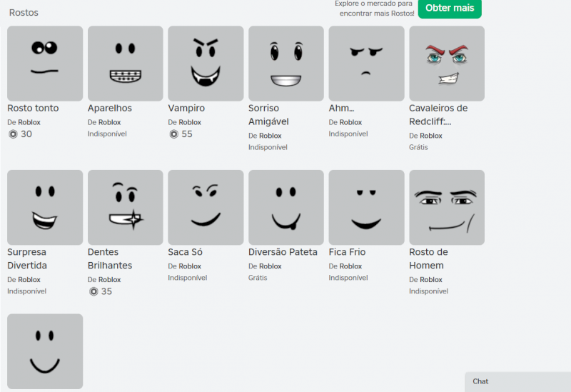Open the Rosto de Homem title link
Screen dimensions: 571x392
(x=428, y=258)
